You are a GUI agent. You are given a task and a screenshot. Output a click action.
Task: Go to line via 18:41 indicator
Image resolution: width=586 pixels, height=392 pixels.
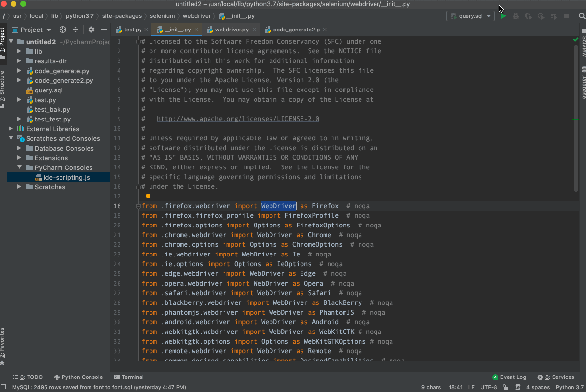(455, 387)
